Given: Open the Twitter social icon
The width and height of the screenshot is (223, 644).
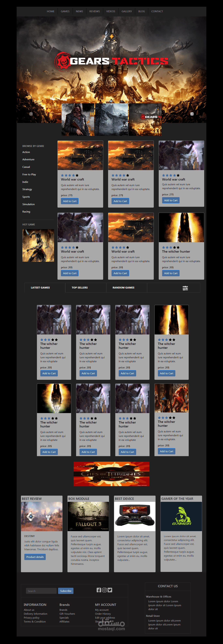Looking at the screenshot, I should 110,590.
